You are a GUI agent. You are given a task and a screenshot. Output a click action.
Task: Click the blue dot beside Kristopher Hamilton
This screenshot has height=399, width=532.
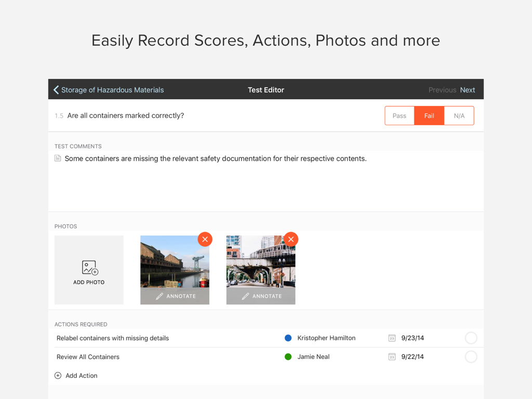[x=288, y=338]
